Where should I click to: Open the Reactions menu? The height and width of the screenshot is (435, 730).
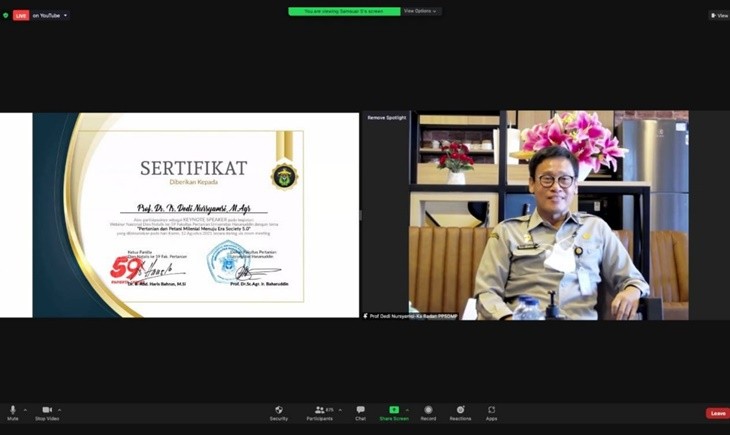pyautogui.click(x=460, y=413)
